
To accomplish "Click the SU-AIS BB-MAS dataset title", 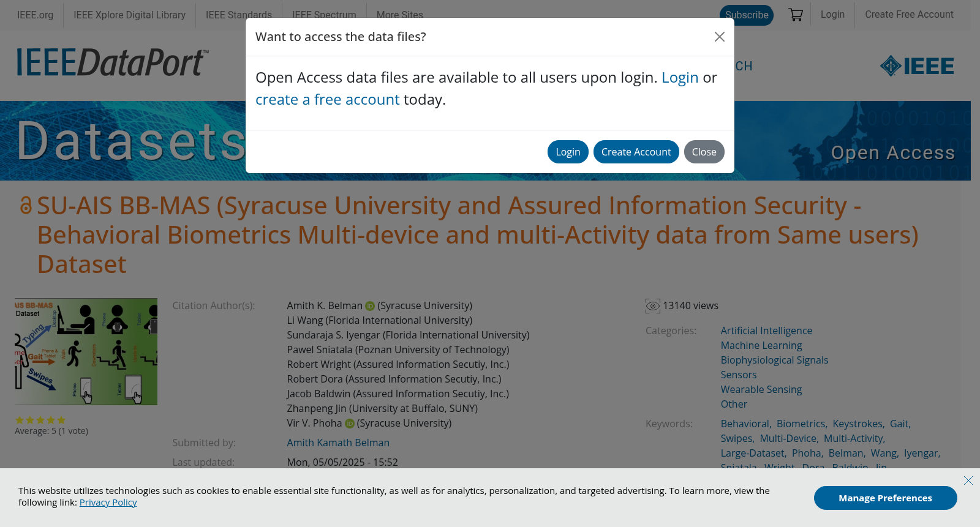I will pyautogui.click(x=478, y=235).
